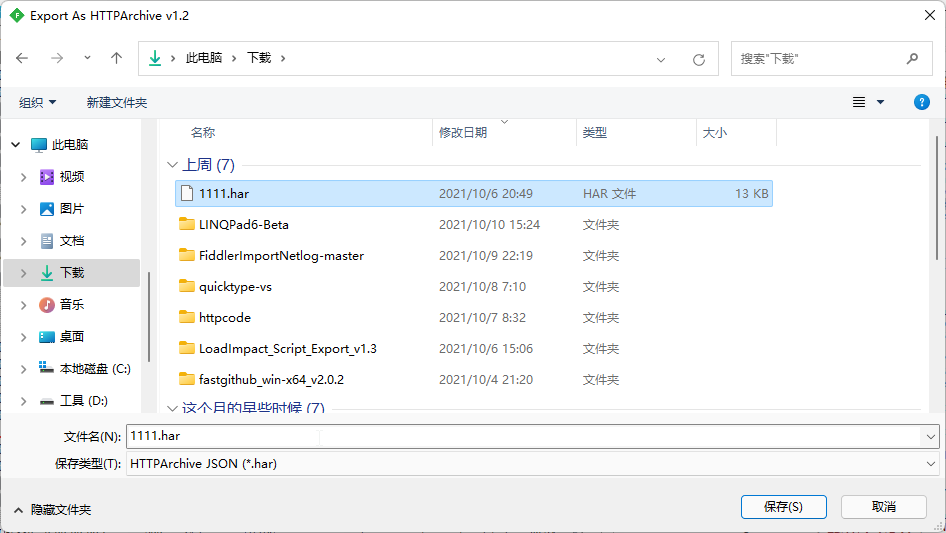Image resolution: width=946 pixels, height=533 pixels.
Task: Select the 1111.har file name
Action: click(x=224, y=194)
